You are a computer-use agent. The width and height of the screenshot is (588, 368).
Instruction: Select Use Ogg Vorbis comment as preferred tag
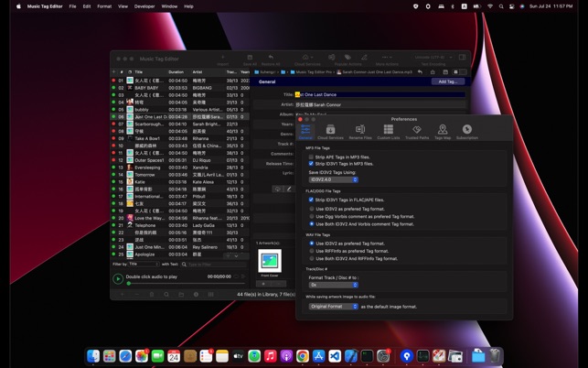(312, 216)
